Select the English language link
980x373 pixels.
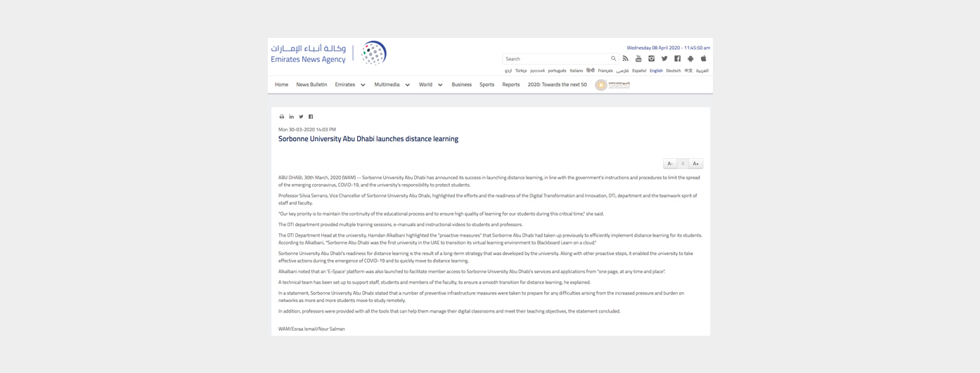pos(656,71)
